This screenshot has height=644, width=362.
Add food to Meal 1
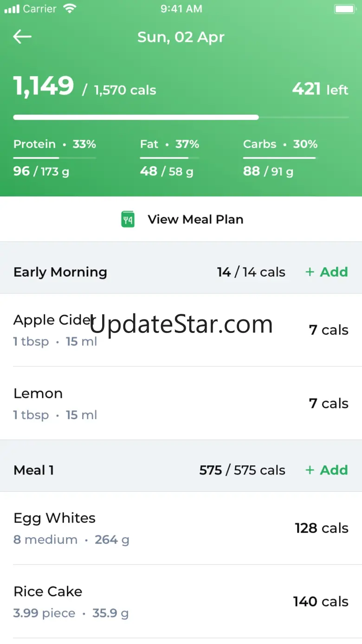coord(327,470)
